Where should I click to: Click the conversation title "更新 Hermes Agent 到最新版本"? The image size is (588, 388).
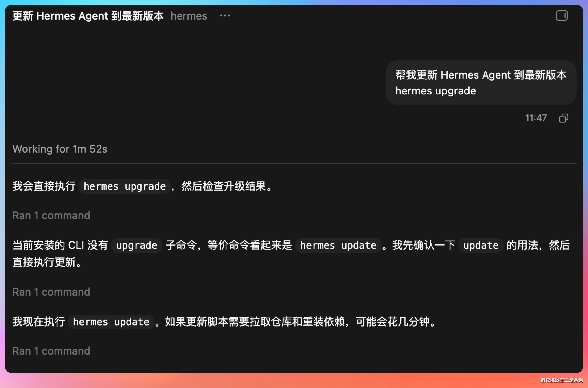(88, 16)
